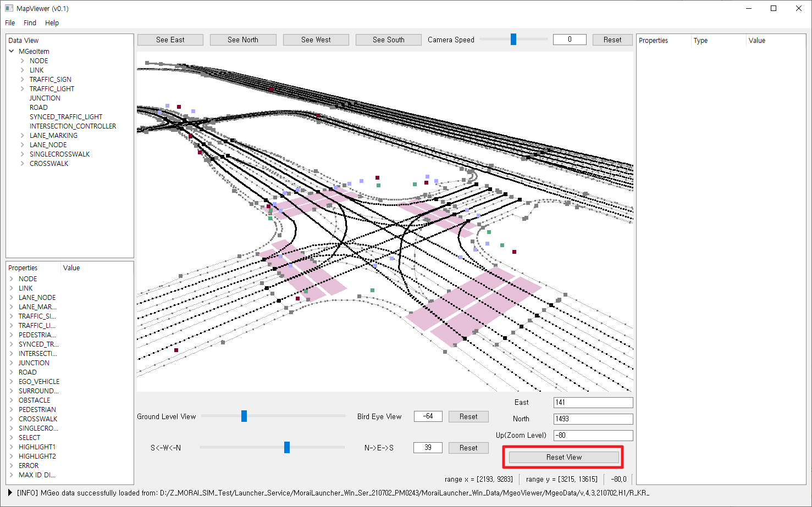This screenshot has width=812, height=507.
Task: Click the Camera Speed slider handle
Action: coord(513,40)
